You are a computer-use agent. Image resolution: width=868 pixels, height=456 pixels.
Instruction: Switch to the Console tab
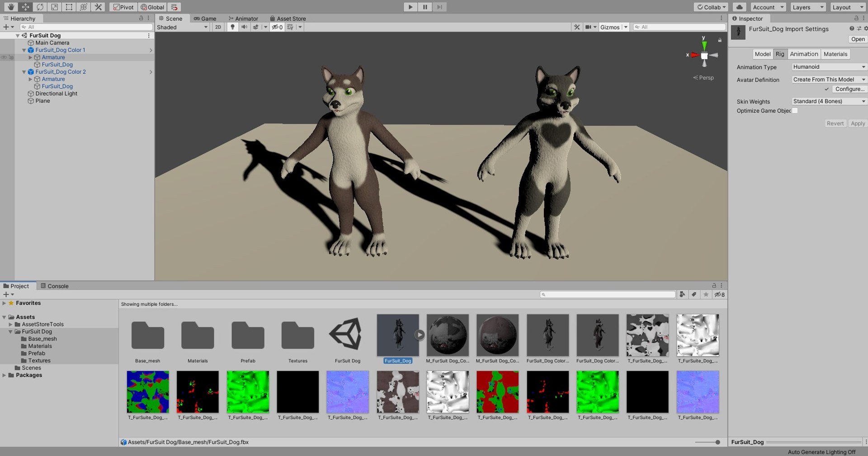point(55,286)
